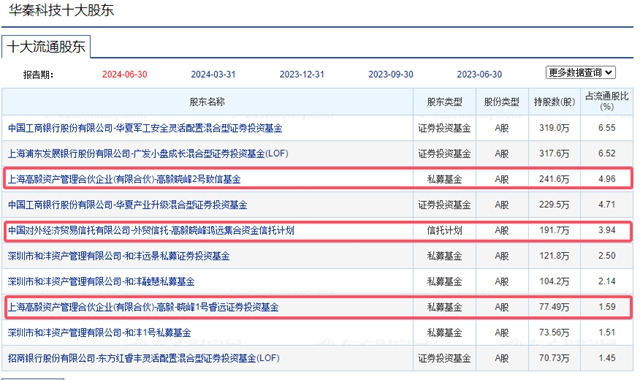
Task: Click the 信托计划 shareholder type cell
Action: [x=444, y=231]
